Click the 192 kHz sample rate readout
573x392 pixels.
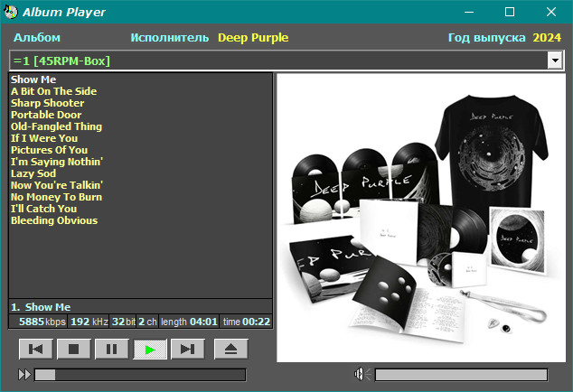point(89,322)
